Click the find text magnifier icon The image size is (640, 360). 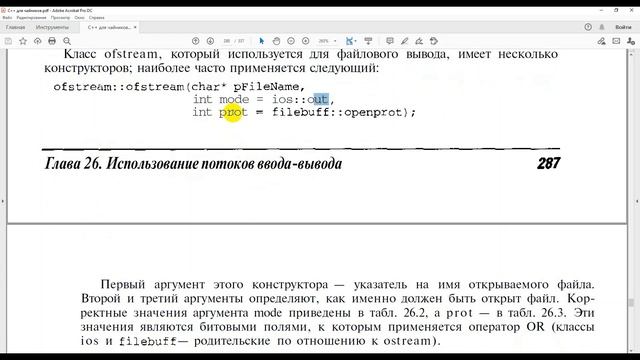point(67,41)
